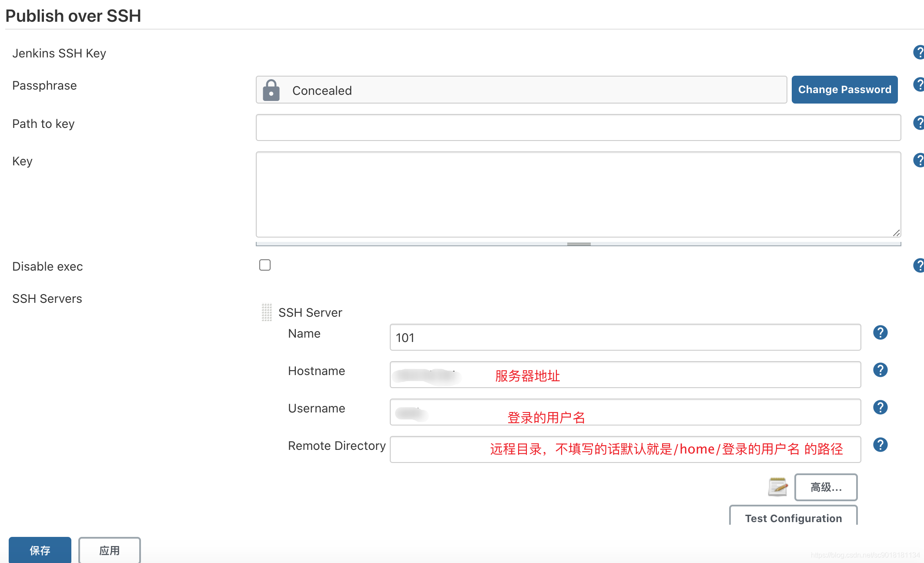Focus the Path to key input
Viewport: 924px width, 563px height.
(578, 127)
